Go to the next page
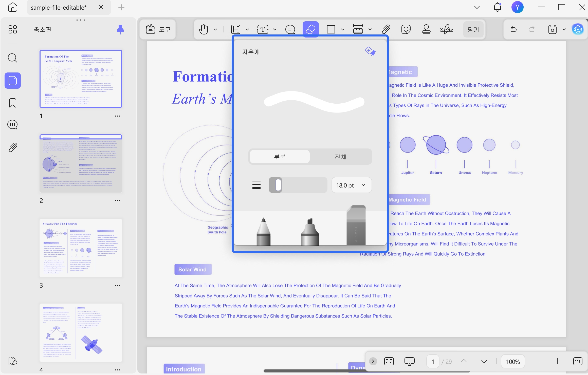The image size is (588, 375). tap(484, 361)
